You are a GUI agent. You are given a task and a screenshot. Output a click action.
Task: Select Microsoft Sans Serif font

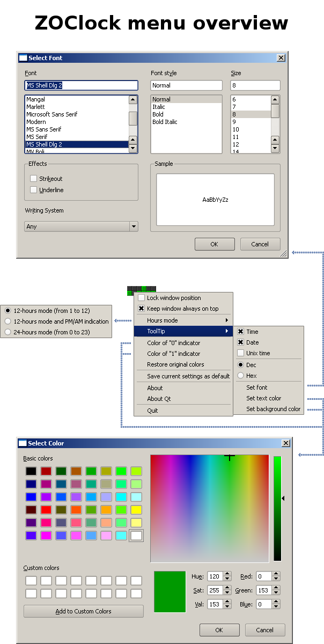pyautogui.click(x=77, y=114)
